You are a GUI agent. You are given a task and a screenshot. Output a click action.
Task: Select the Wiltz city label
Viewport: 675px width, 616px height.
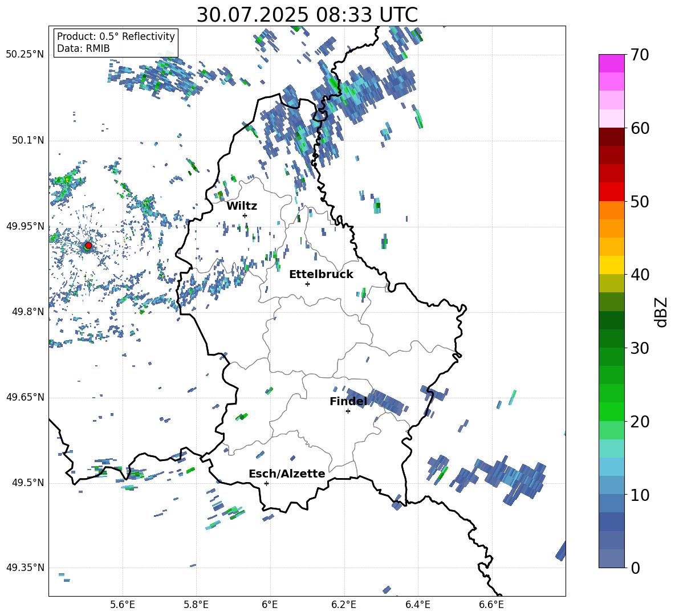pyautogui.click(x=242, y=206)
